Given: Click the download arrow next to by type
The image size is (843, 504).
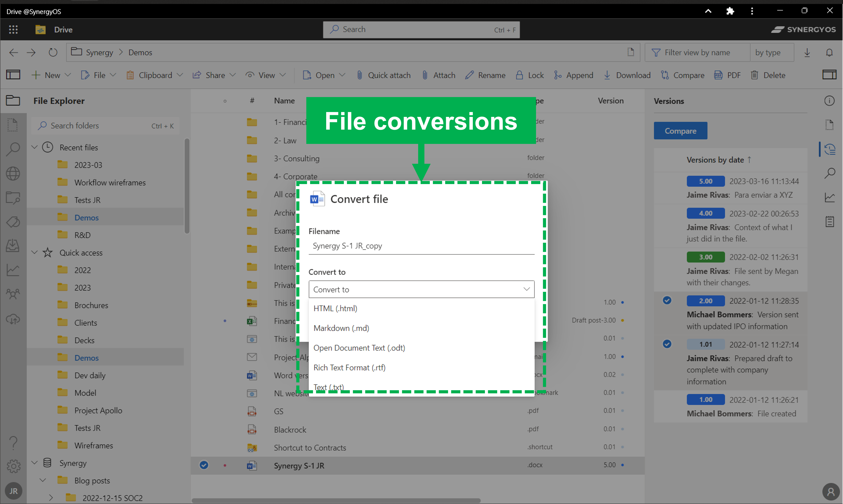Looking at the screenshot, I should click(x=807, y=52).
